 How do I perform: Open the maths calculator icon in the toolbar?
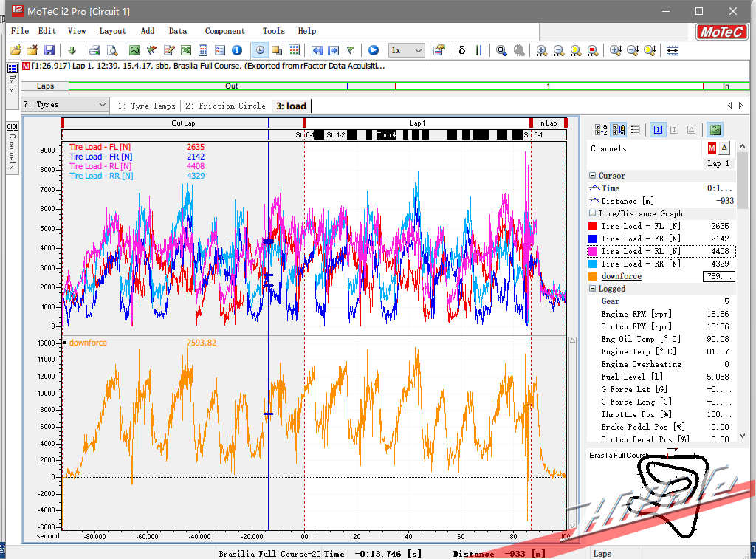tap(203, 50)
